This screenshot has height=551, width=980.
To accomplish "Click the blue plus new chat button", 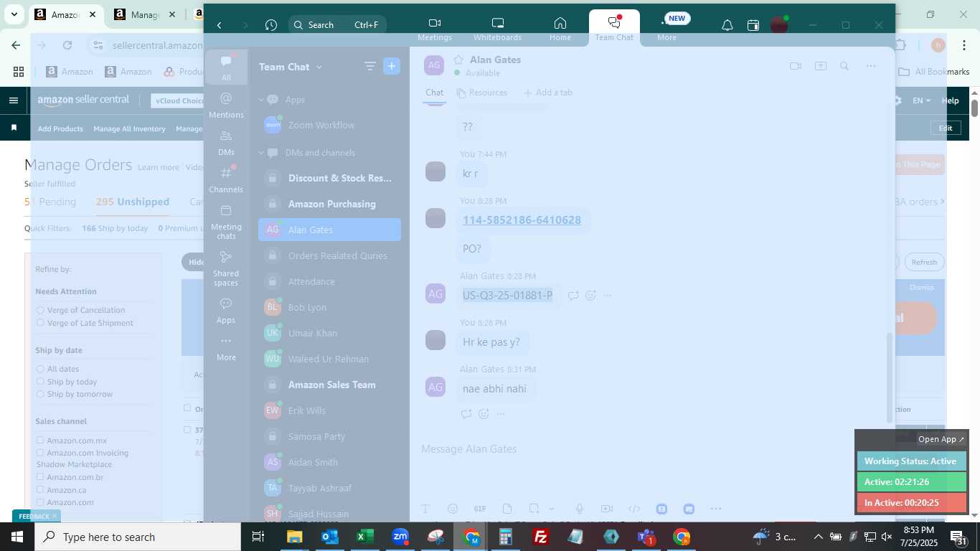I will tap(392, 67).
